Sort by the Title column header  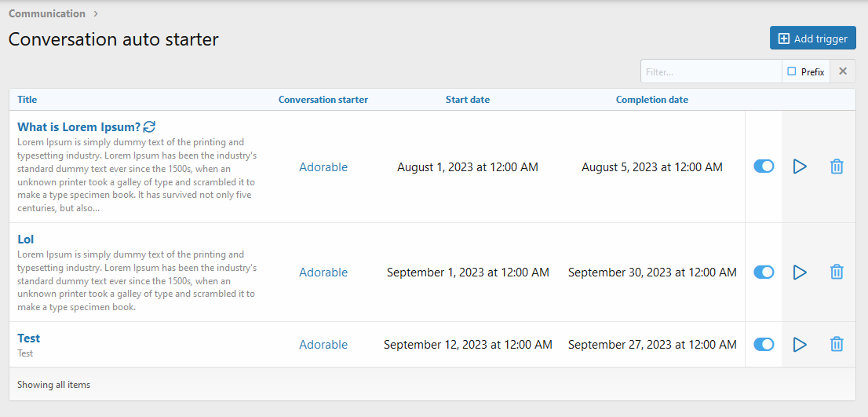[x=27, y=100]
